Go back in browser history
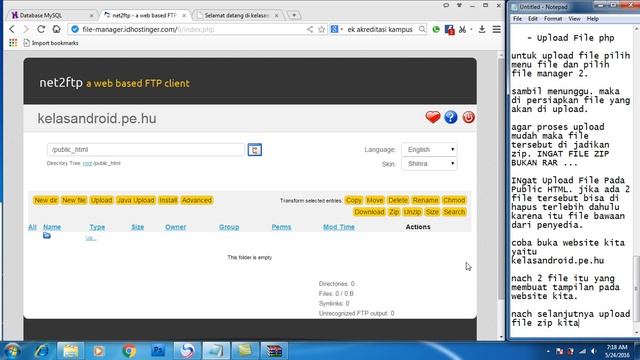 tap(12, 29)
